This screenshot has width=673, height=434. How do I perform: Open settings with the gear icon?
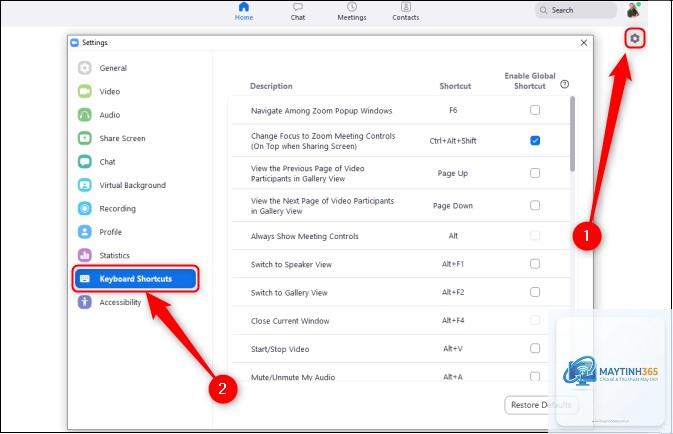(634, 39)
